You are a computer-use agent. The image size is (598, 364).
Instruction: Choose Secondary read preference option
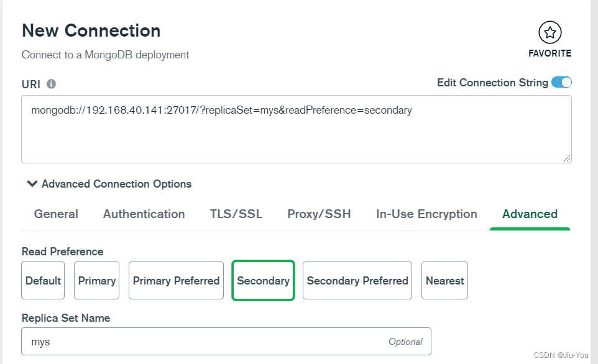coord(263,281)
